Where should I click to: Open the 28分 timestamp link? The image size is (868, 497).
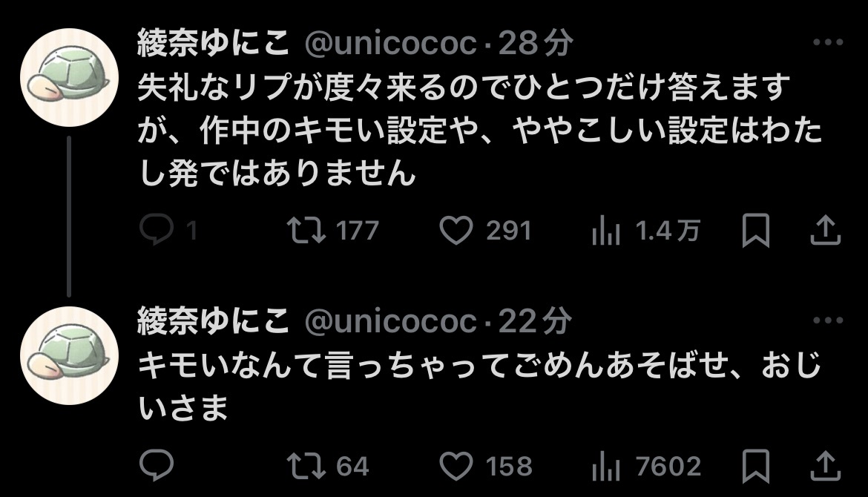click(536, 43)
